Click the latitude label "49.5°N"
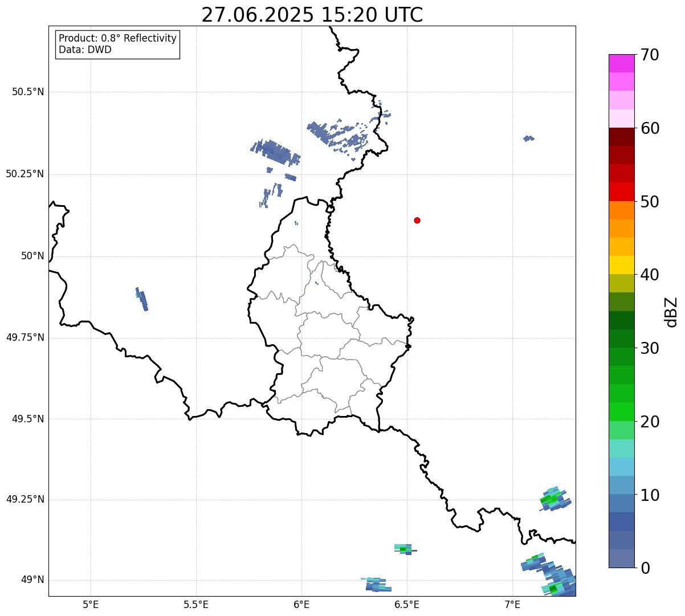Screen dimensions: 685x616 tap(28, 419)
